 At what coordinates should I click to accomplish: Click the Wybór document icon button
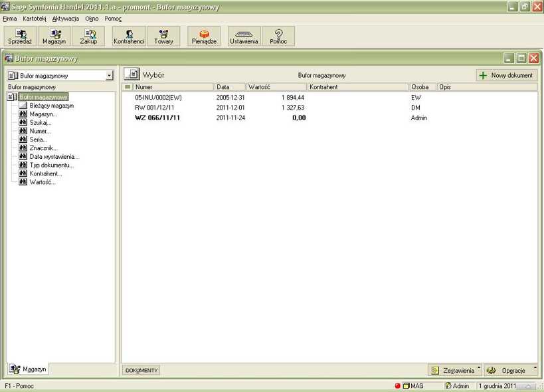pyautogui.click(x=132, y=74)
